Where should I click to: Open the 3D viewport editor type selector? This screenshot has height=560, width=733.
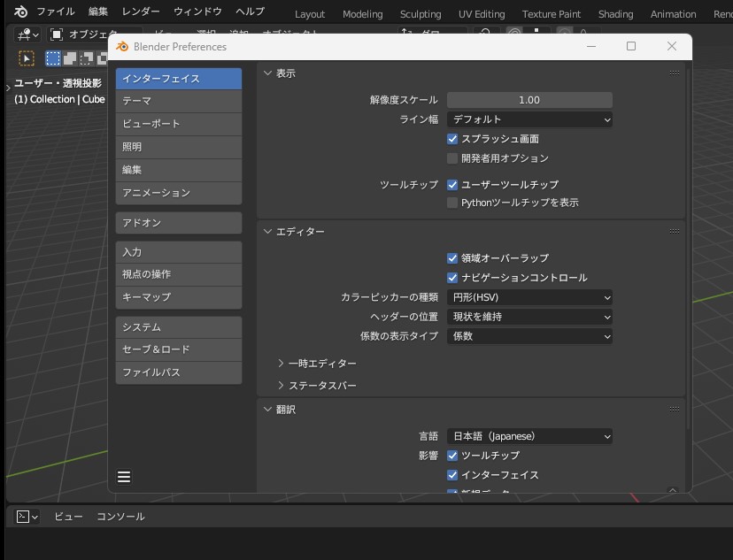27,35
